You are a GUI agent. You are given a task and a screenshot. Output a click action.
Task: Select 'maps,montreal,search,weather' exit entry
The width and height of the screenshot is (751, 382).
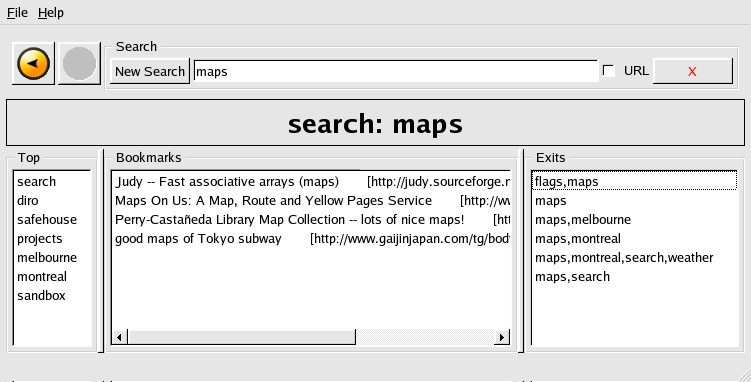[635, 258]
